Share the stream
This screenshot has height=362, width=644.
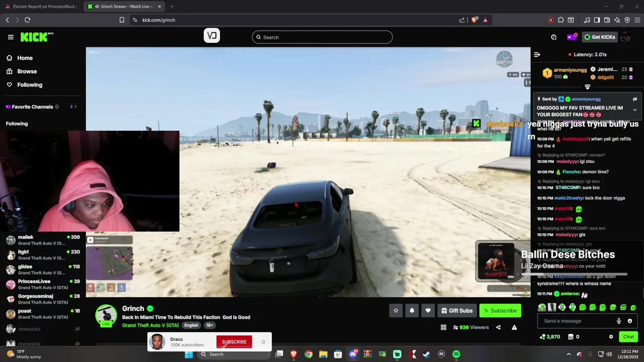click(498, 327)
